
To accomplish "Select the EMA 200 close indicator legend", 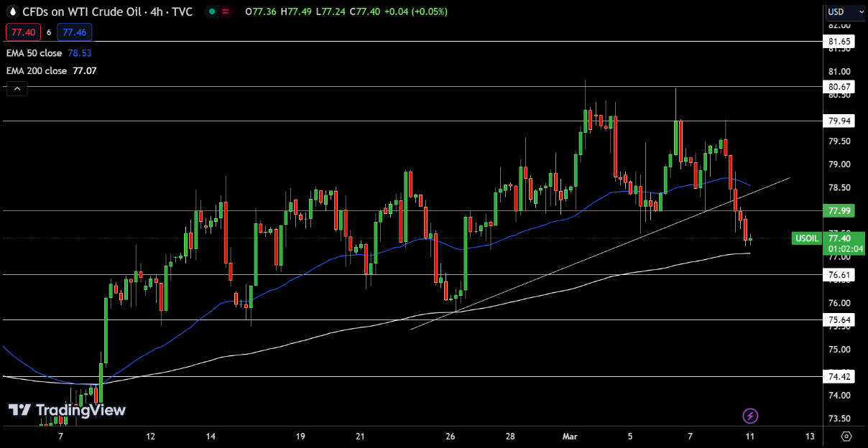I will 37,70.
